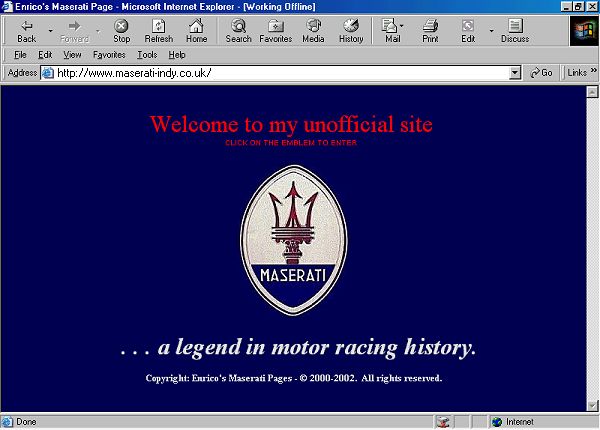The width and height of the screenshot is (600, 430).
Task: Go to the Home page button
Action: coord(196,31)
